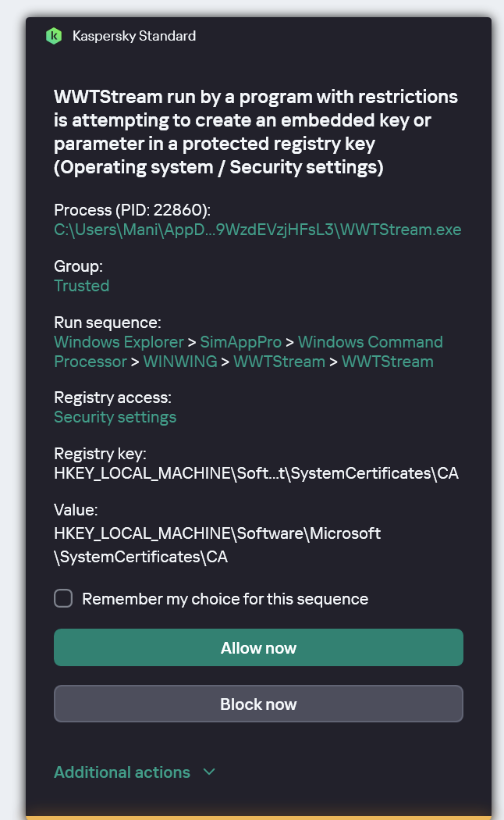Open Windows Explorer in run sequence

(x=119, y=342)
